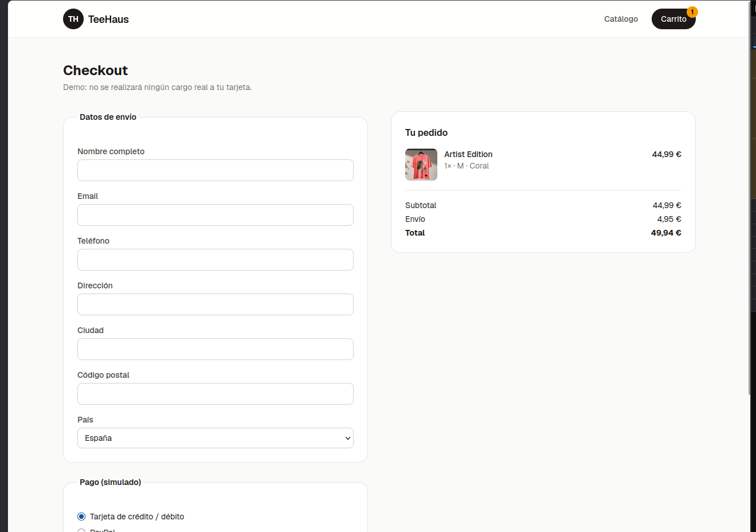Expand the País dropdown arrow
Viewport: 756px width, 532px height.
point(347,438)
